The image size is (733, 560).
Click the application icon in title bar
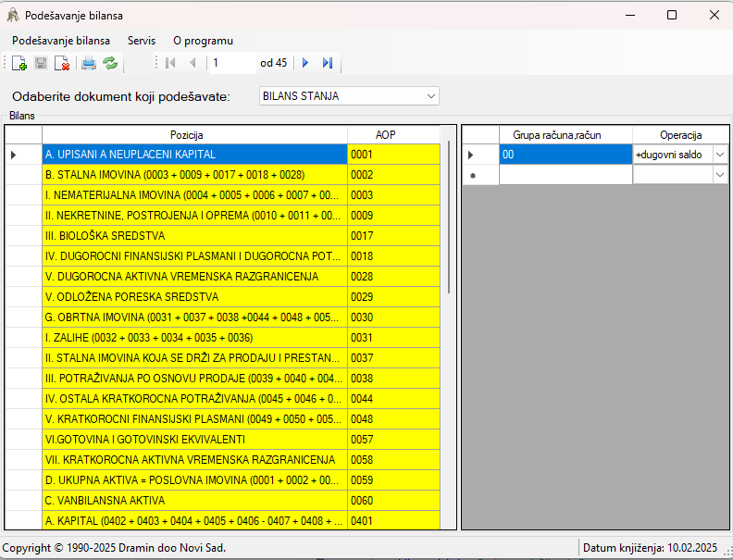pos(13,16)
